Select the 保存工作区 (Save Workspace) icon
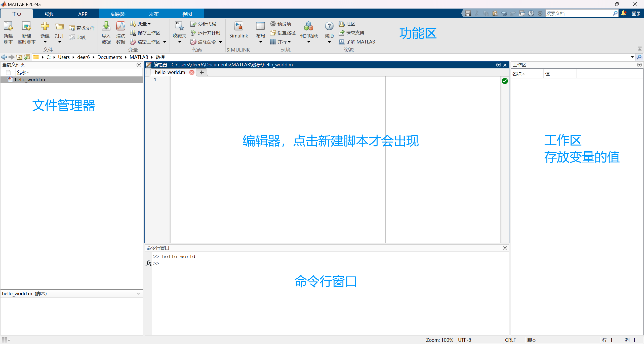Screen dimensions: 644x344 pyautogui.click(x=146, y=32)
